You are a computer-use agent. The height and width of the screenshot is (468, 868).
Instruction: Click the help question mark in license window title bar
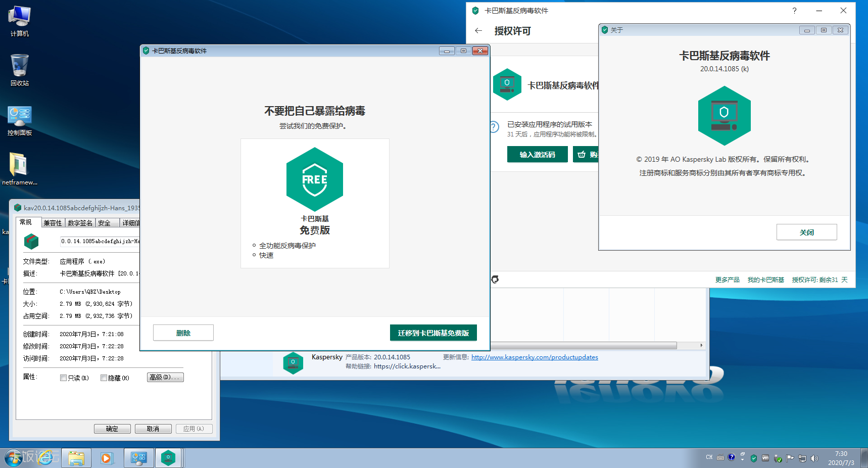[x=794, y=11]
